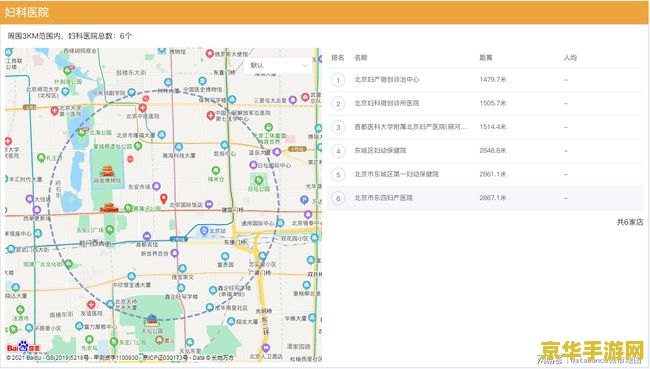The height and width of the screenshot is (369, 650).
Task: Click the 北京市隆福大厦 blue building marker
Action: (x=162, y=134)
